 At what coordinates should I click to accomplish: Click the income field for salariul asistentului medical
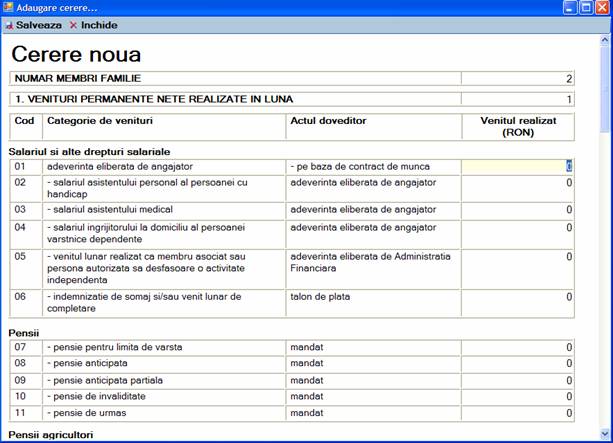[518, 211]
